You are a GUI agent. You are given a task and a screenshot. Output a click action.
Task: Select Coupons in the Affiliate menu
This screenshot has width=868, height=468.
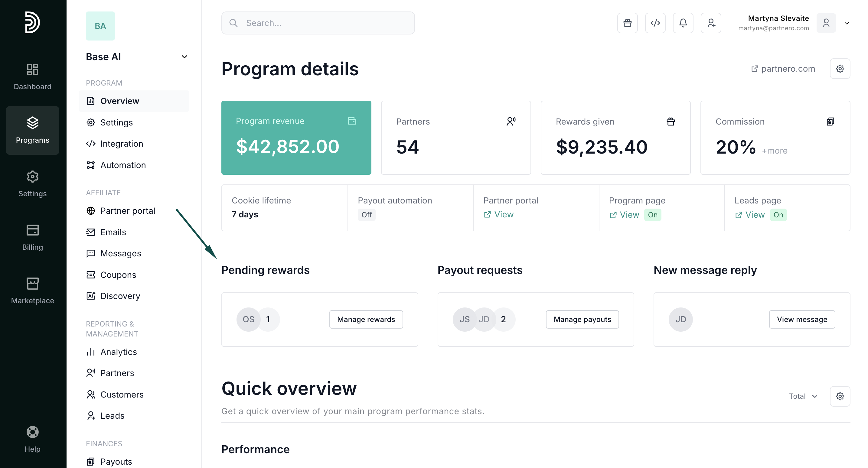pos(118,275)
